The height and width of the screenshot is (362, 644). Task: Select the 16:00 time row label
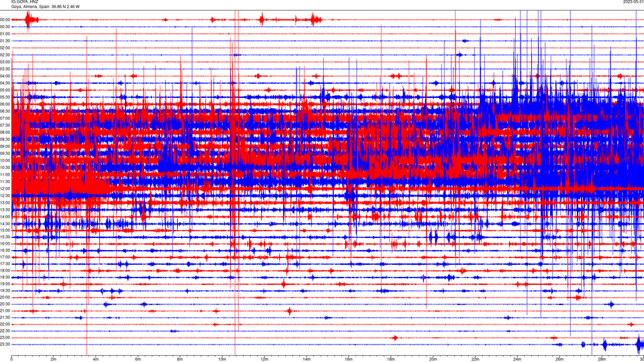pos(5,244)
